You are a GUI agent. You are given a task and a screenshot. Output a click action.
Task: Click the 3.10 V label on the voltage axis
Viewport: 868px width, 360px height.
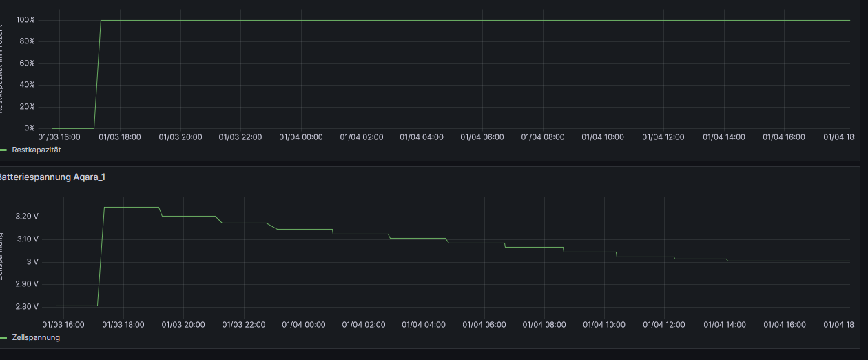tap(26, 239)
